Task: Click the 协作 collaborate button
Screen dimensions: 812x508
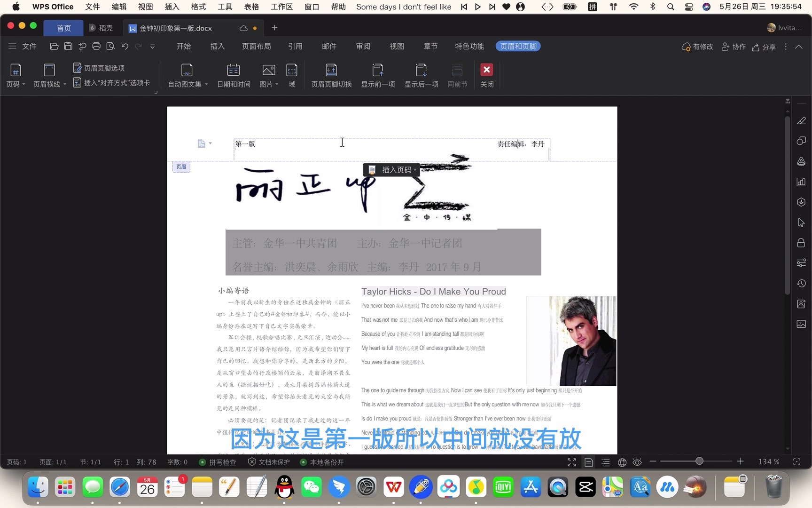Action: tap(734, 47)
